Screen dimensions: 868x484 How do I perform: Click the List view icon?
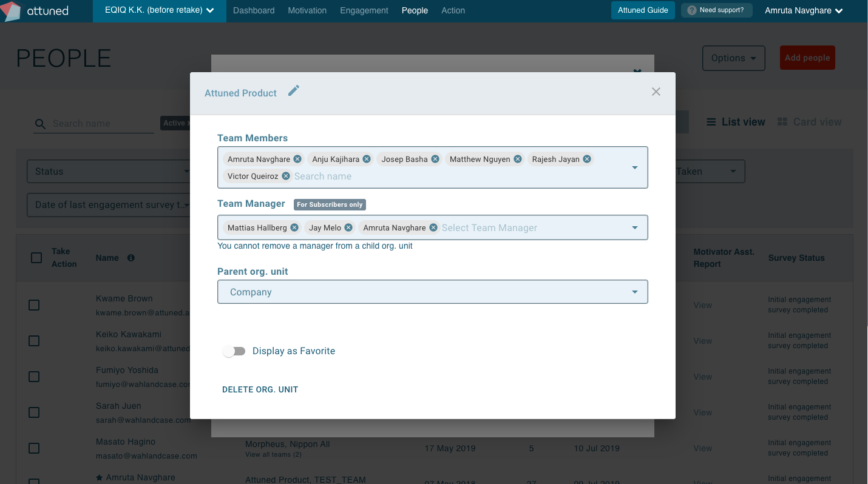(x=711, y=122)
